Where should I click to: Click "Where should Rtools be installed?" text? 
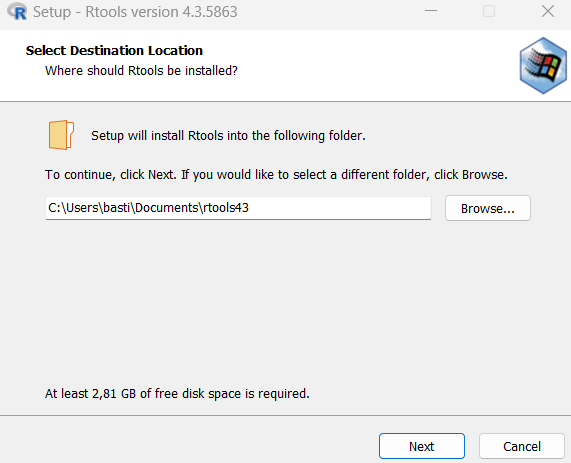click(x=141, y=70)
